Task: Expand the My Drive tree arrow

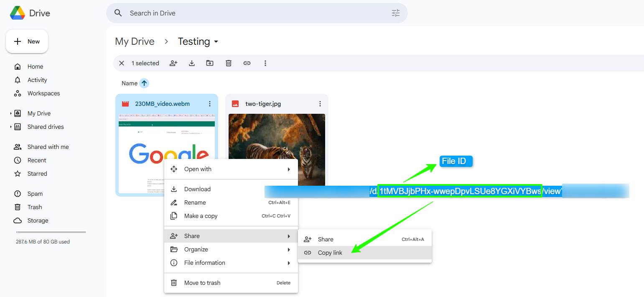Action: click(11, 113)
